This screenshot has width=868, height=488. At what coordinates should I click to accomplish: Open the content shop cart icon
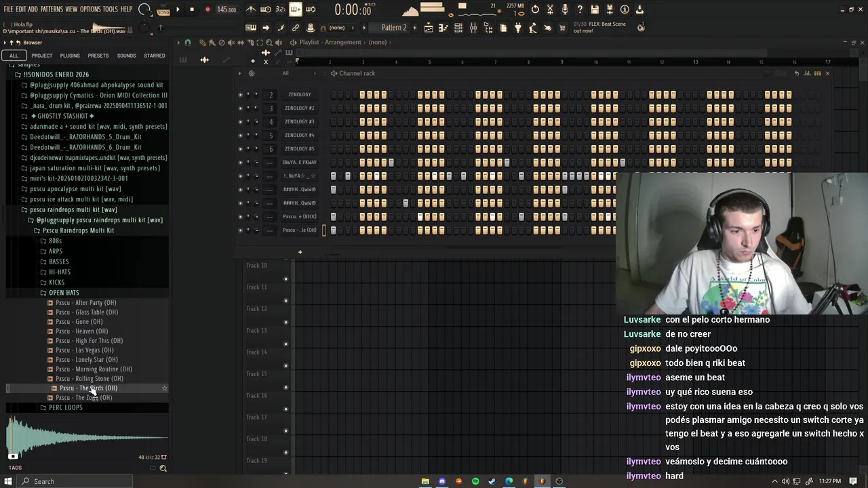point(562,28)
